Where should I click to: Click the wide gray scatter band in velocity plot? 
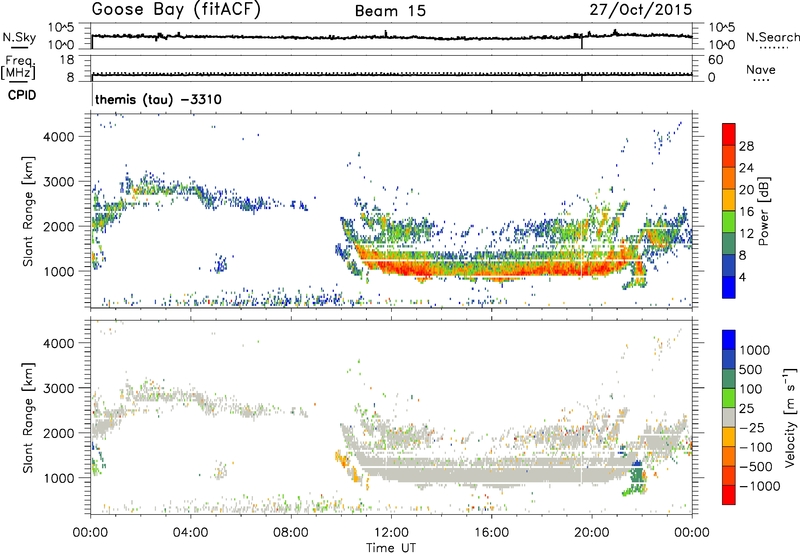click(490, 470)
